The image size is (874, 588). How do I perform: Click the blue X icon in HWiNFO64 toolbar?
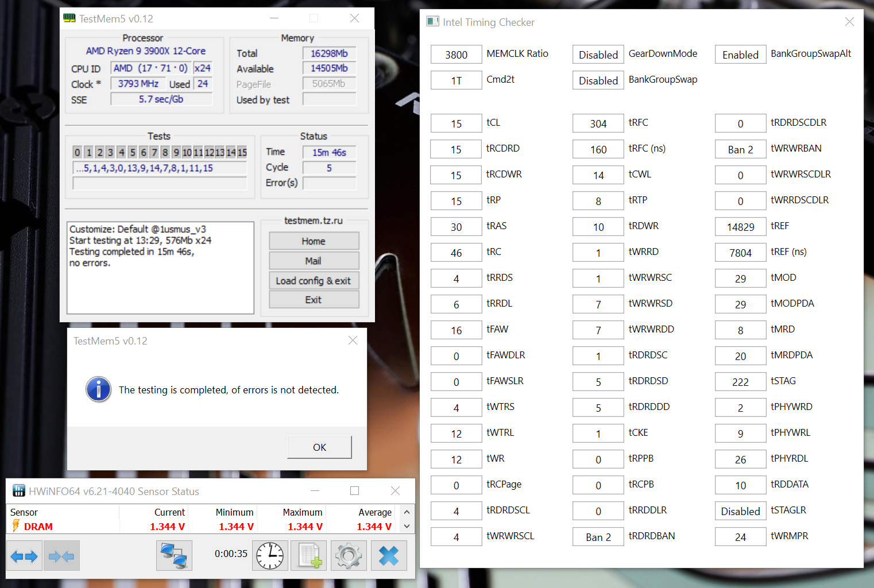point(389,556)
